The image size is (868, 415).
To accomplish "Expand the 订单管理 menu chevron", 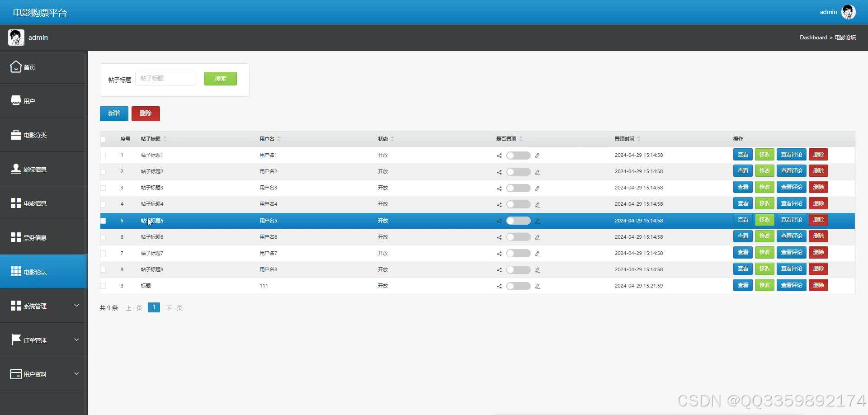I will (x=76, y=340).
